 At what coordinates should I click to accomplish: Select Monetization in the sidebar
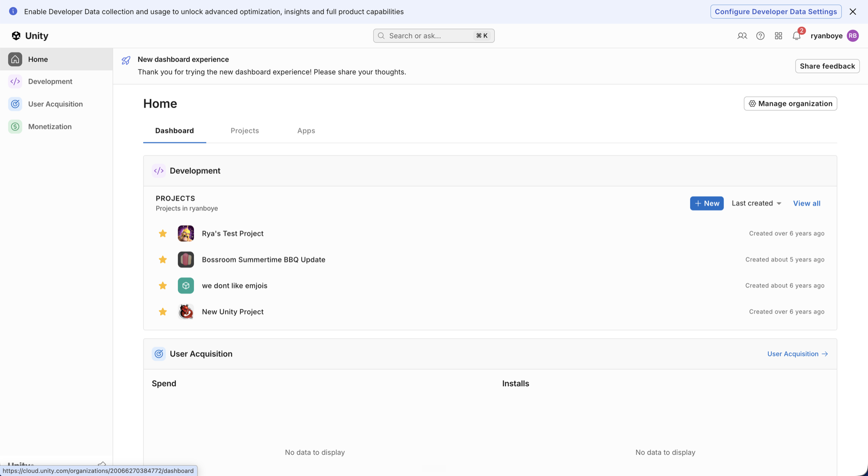click(x=56, y=126)
